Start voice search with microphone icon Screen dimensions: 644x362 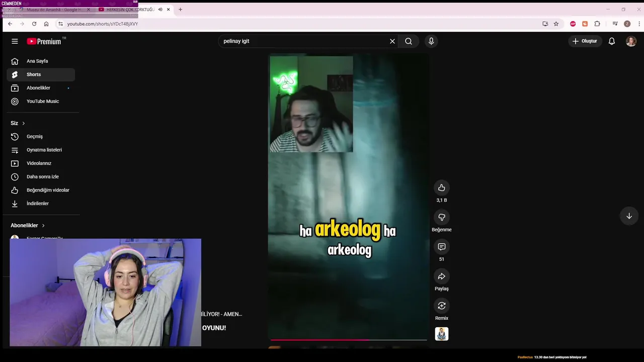point(431,41)
